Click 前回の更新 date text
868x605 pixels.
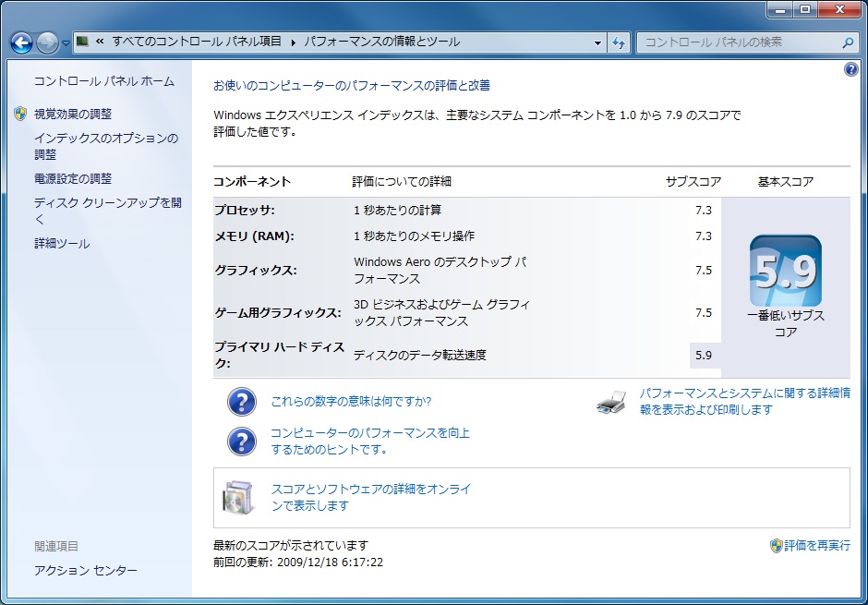click(x=298, y=563)
